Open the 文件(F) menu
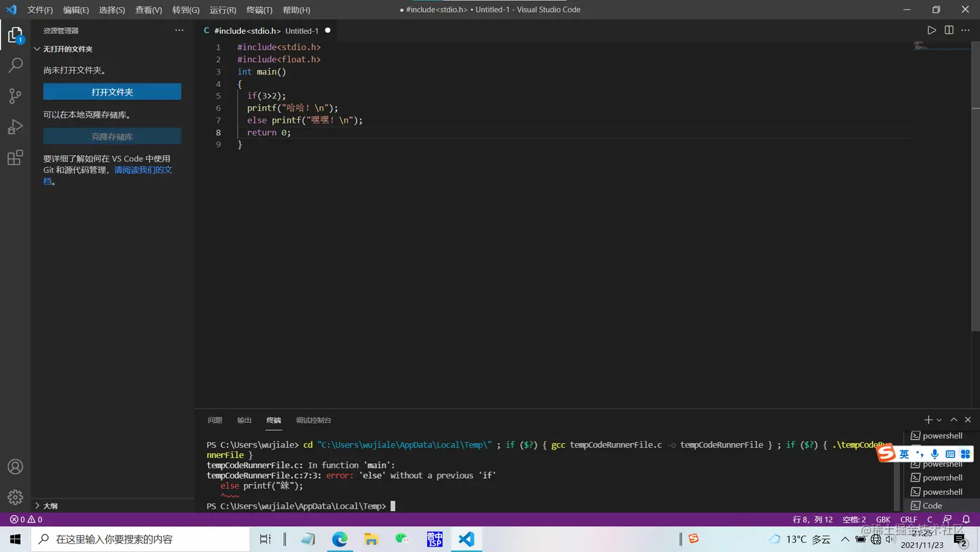Viewport: 980px width, 552px height. 40,10
